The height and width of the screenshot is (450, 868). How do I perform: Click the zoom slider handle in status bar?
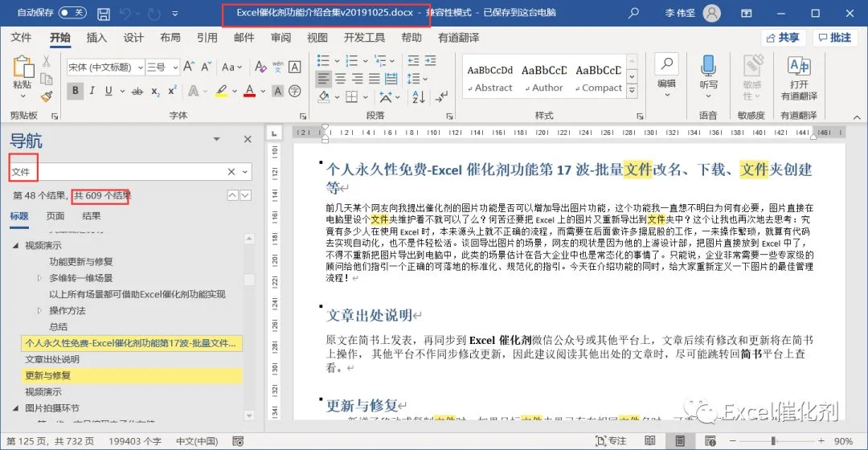click(x=773, y=441)
